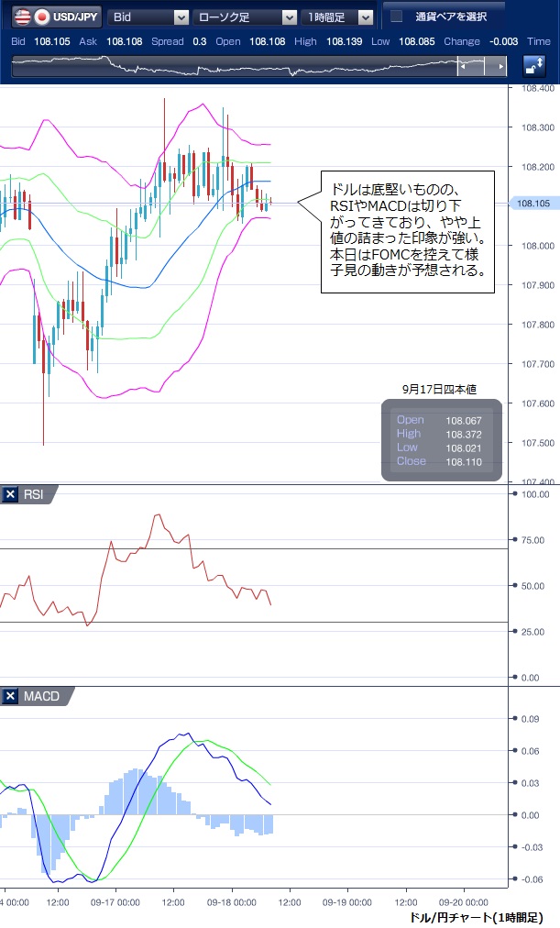Click the US flag icon
This screenshot has height=928, width=560.
click(18, 17)
